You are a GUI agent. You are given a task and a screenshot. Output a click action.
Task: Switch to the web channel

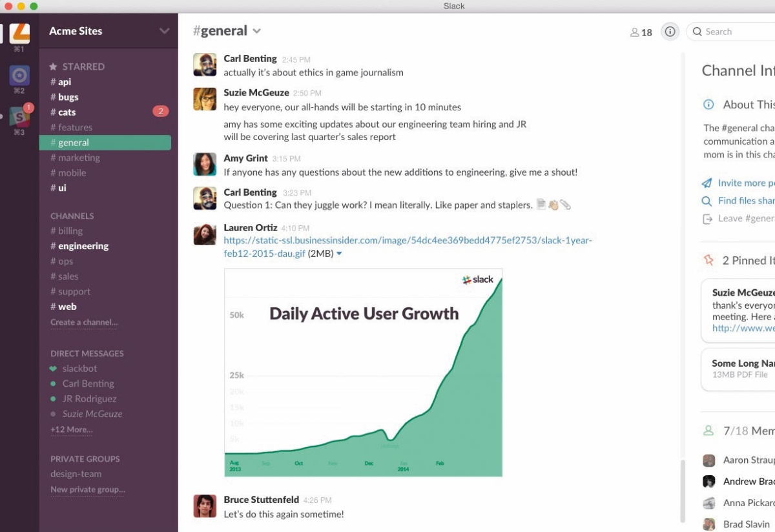[63, 307]
